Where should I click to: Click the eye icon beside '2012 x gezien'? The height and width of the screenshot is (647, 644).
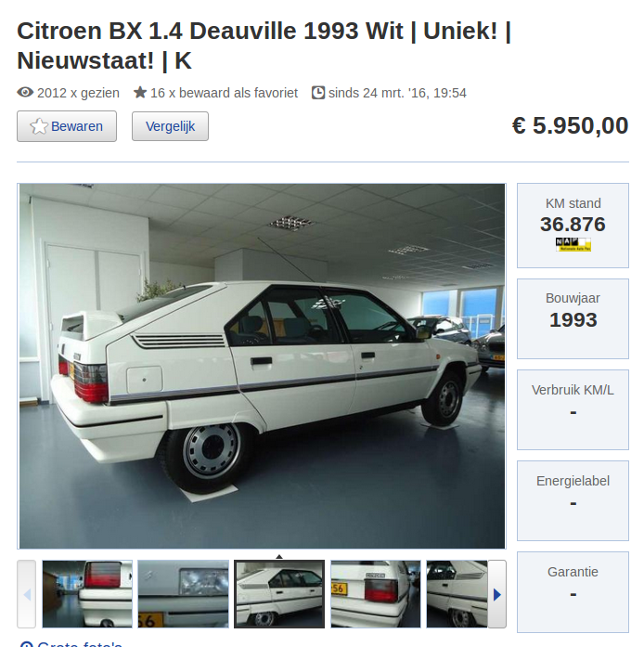tap(25, 93)
